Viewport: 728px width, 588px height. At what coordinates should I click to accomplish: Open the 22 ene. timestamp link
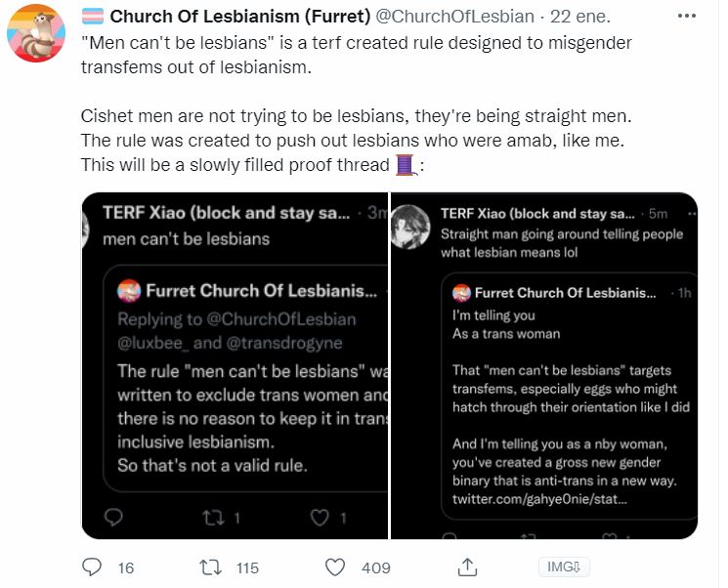[580, 17]
